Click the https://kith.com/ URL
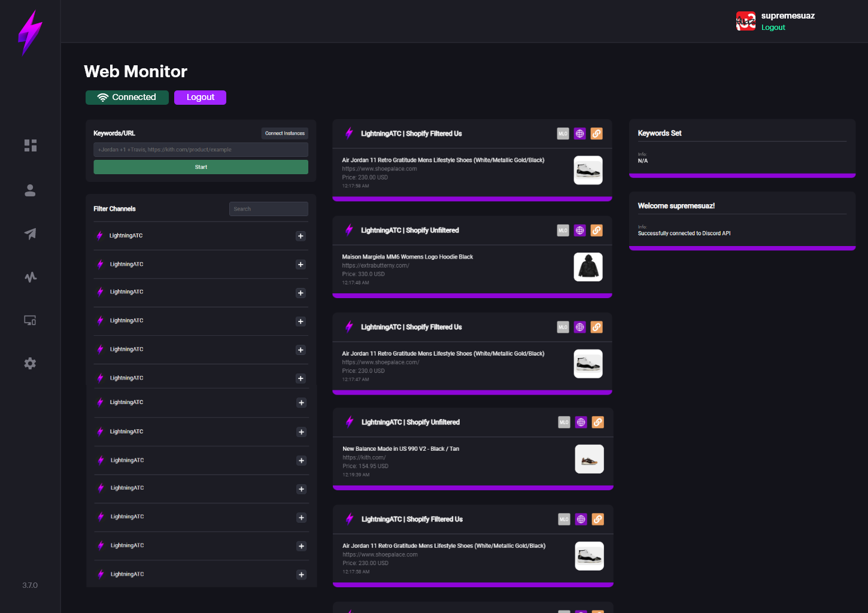Screen dimensions: 868x613 coord(364,458)
